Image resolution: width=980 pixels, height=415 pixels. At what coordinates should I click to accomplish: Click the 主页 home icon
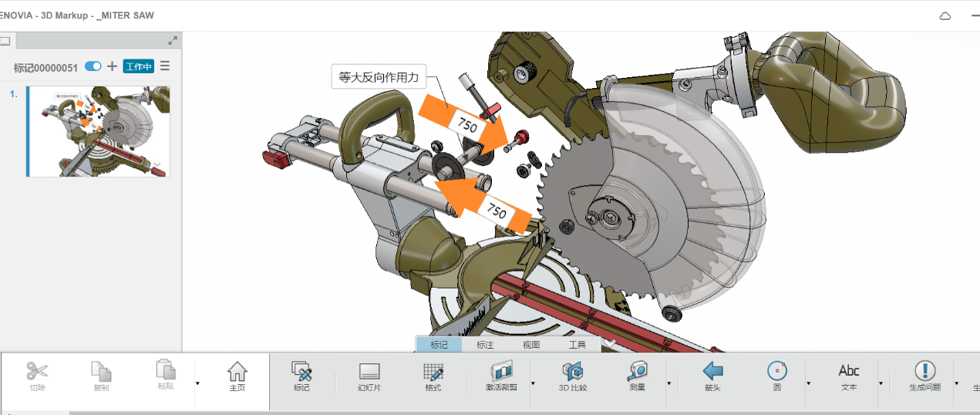pyautogui.click(x=237, y=371)
